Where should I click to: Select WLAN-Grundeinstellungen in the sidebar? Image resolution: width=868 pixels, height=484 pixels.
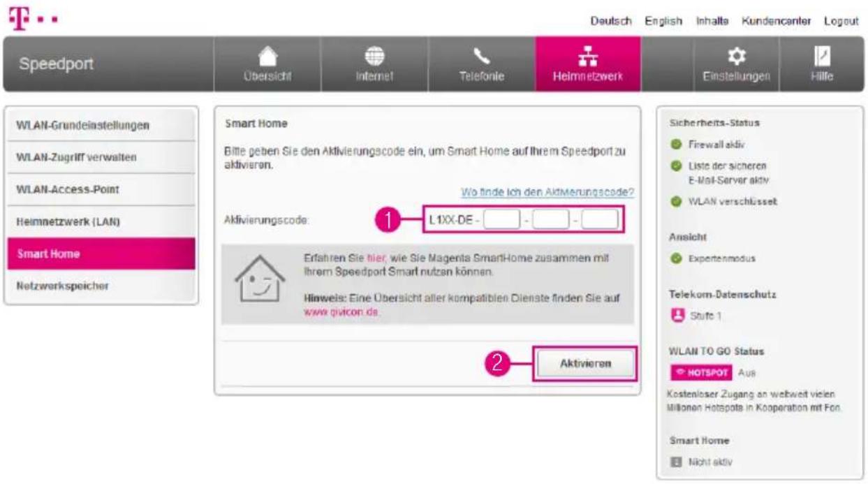(101, 126)
